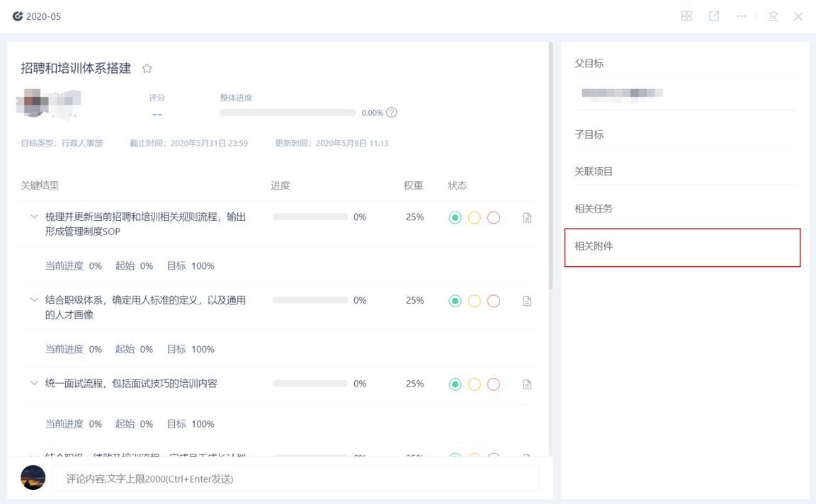Close the 2020-05 detail panel

coord(798,17)
